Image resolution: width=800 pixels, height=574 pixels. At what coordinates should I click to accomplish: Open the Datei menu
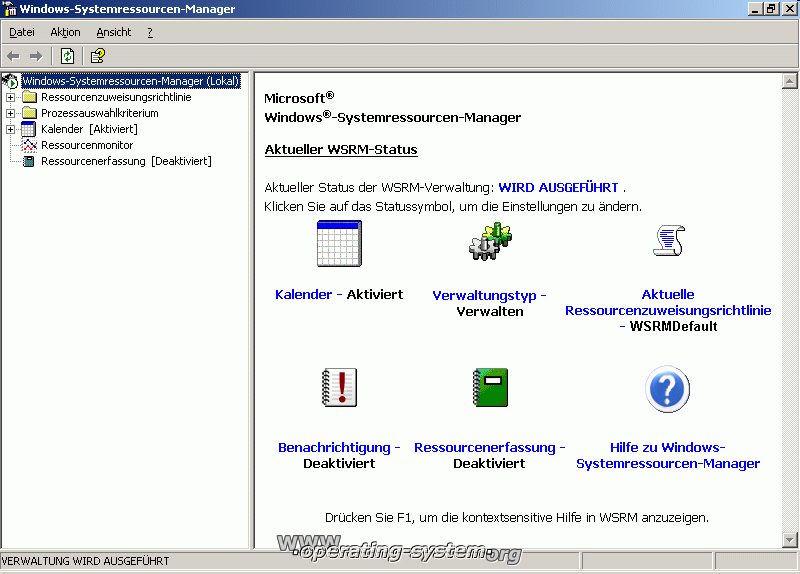(22, 32)
